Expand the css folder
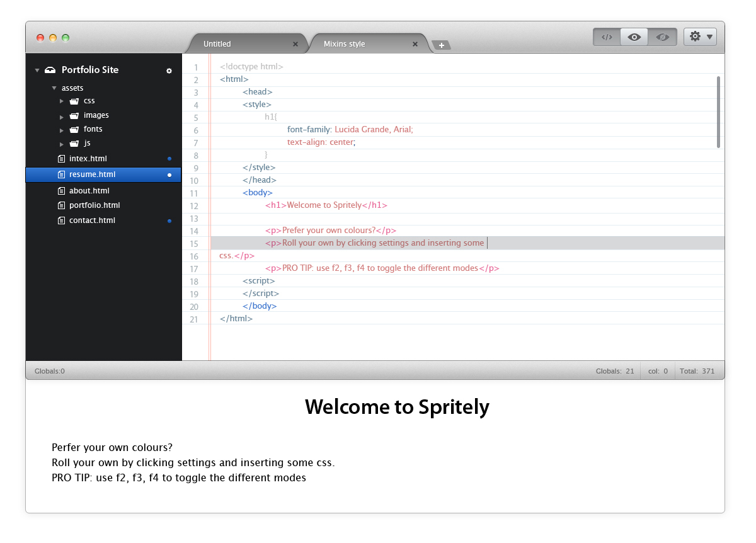The width and height of the screenshot is (756, 543). point(62,101)
